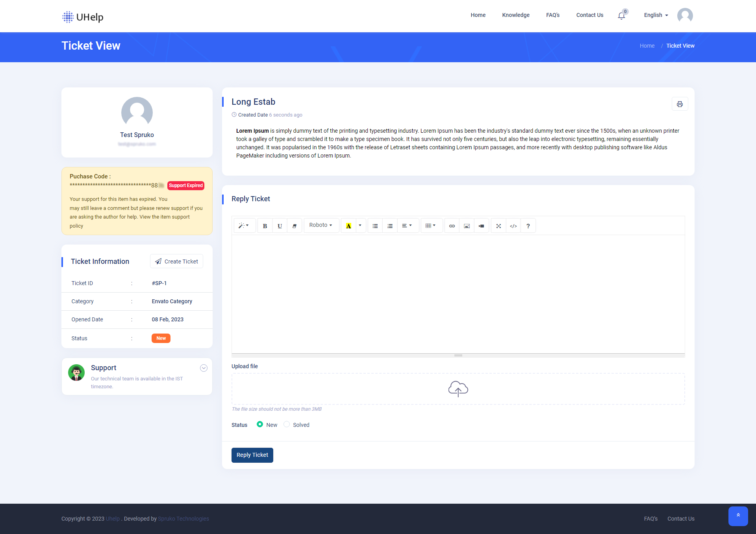Collapse the Support card
The height and width of the screenshot is (534, 756).
click(x=204, y=368)
